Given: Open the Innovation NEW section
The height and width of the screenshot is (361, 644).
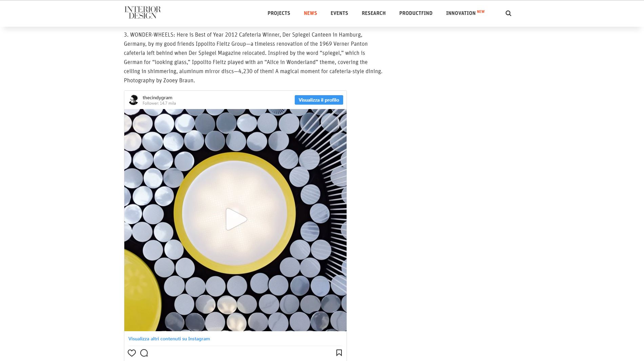Looking at the screenshot, I should coord(465,13).
